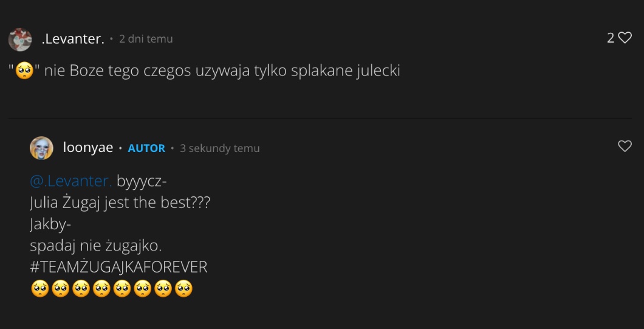Screen dimensions: 644x329
Task: Click the #TEAMŻUGAJKAFOREVER hashtag
Action: pyautogui.click(x=118, y=266)
